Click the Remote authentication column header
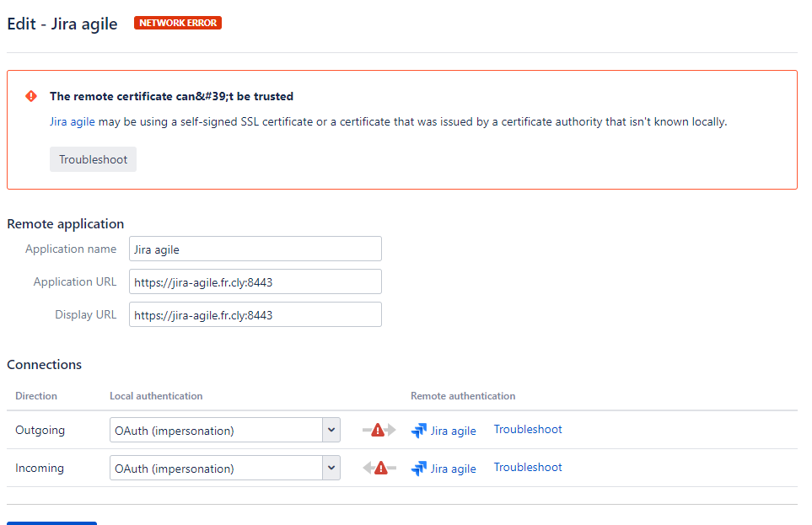Screen dimensions: 812x525 pos(463,395)
